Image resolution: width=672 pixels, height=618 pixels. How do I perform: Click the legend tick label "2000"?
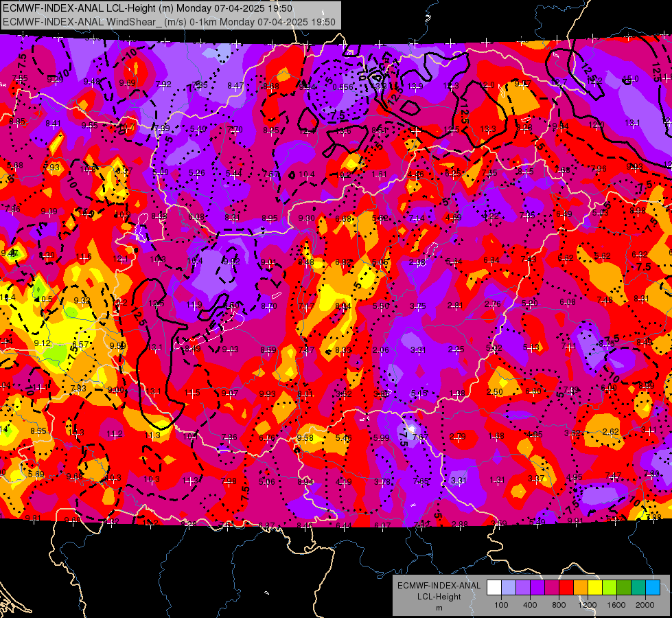[x=645, y=605]
